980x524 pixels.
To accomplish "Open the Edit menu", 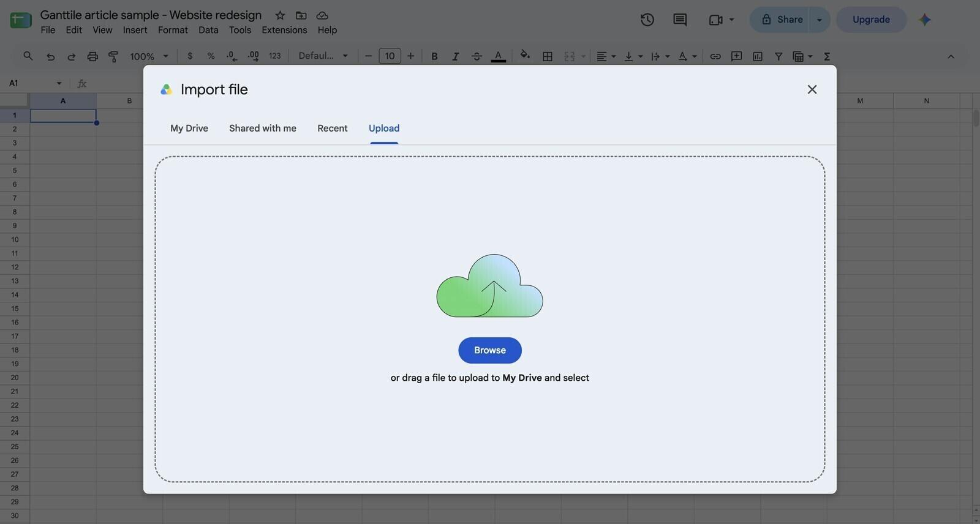I will [73, 30].
